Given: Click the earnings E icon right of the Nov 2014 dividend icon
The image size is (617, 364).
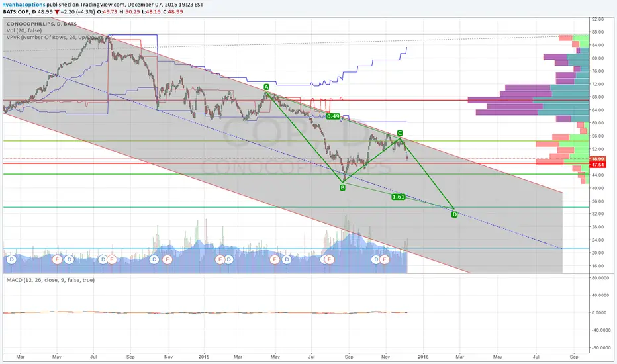Looking at the screenshot, I should click(x=167, y=259).
